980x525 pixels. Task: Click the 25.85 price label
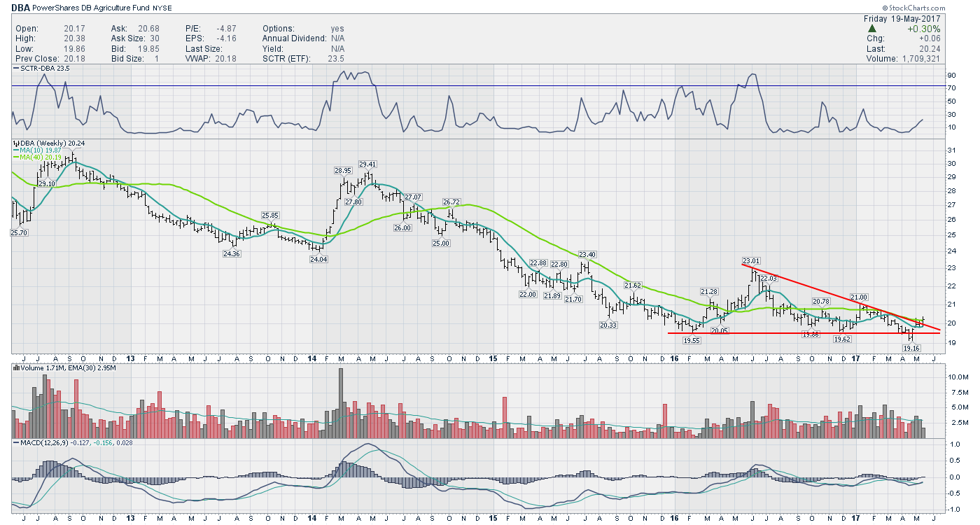click(x=271, y=215)
